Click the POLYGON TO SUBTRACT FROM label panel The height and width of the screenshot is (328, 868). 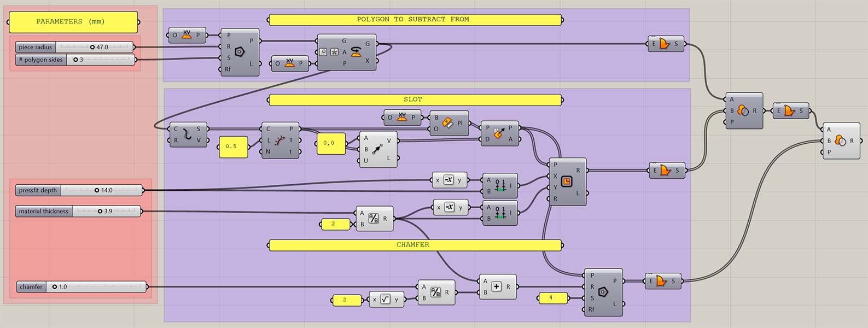point(415,20)
